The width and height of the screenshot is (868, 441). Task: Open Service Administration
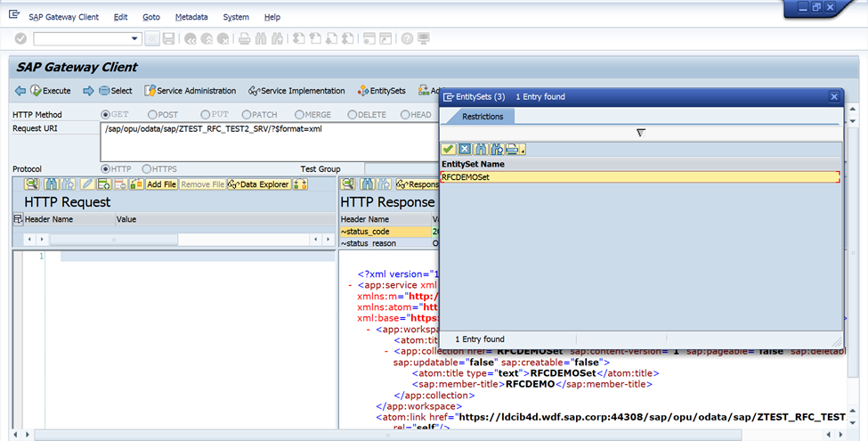pyautogui.click(x=190, y=90)
